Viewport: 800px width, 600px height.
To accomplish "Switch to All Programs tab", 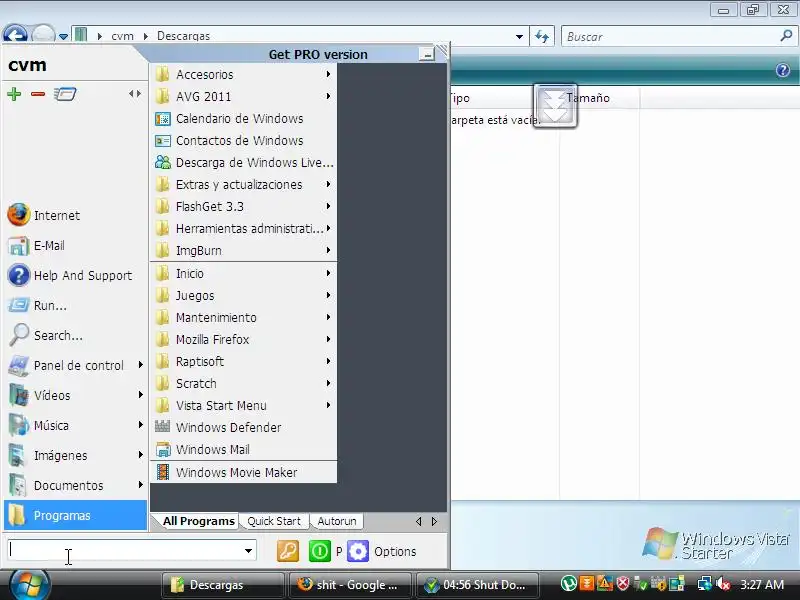I will pyautogui.click(x=198, y=521).
